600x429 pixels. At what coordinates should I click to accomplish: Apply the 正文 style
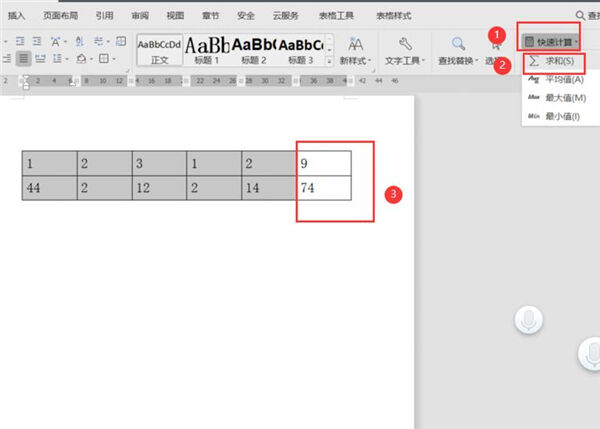159,51
